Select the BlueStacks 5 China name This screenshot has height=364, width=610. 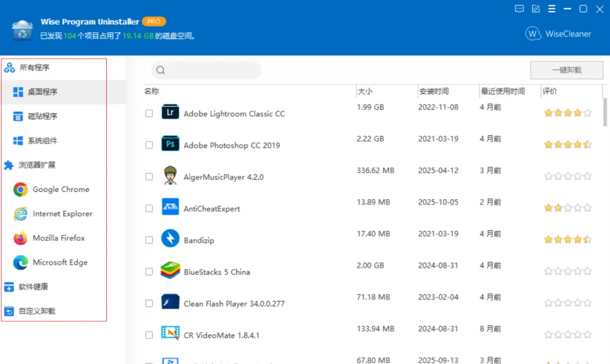pos(217,272)
